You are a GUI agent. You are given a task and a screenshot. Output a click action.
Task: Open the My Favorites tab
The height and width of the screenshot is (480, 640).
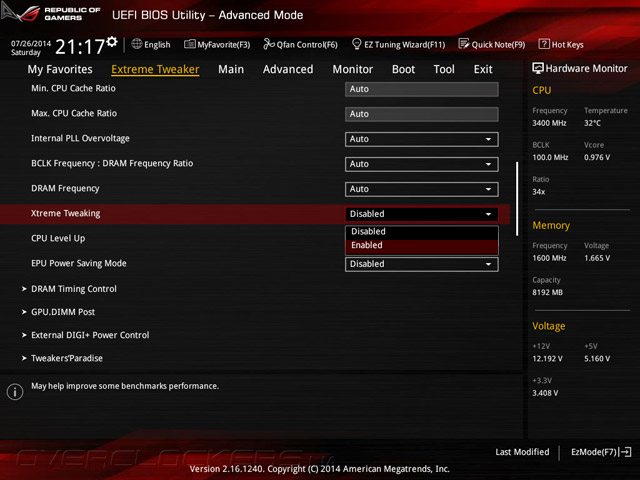(x=60, y=69)
